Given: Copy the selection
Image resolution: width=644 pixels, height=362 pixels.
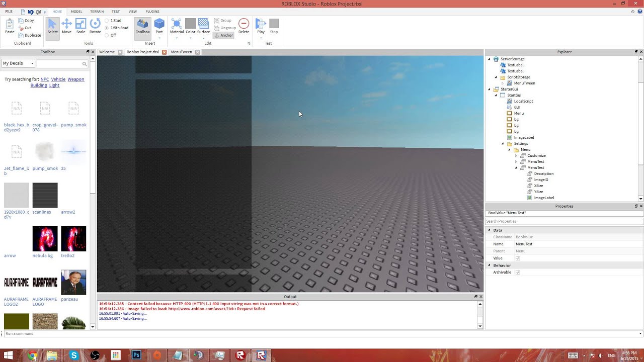Looking at the screenshot, I should click(x=26, y=21).
